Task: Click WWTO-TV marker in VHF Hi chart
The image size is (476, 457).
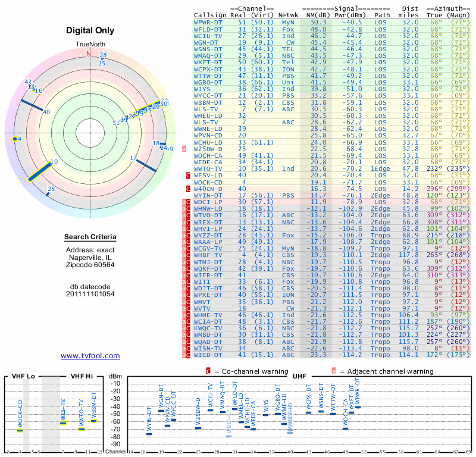Action: coord(82,429)
